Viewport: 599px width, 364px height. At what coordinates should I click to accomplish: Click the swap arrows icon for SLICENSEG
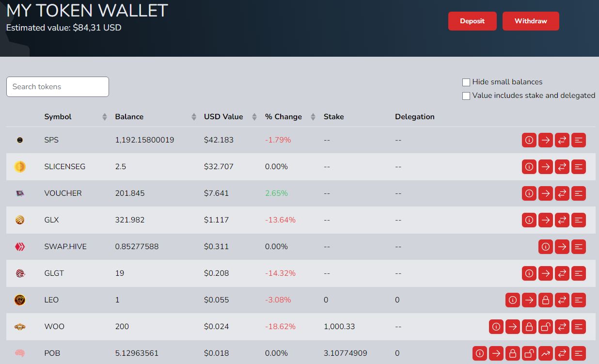pyautogui.click(x=562, y=167)
